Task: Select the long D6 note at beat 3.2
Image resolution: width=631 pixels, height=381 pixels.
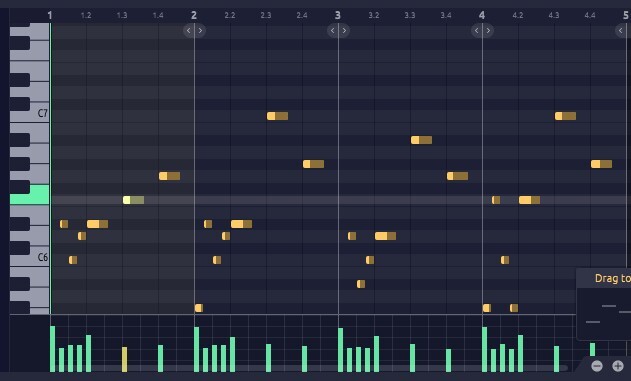Action: pos(386,236)
